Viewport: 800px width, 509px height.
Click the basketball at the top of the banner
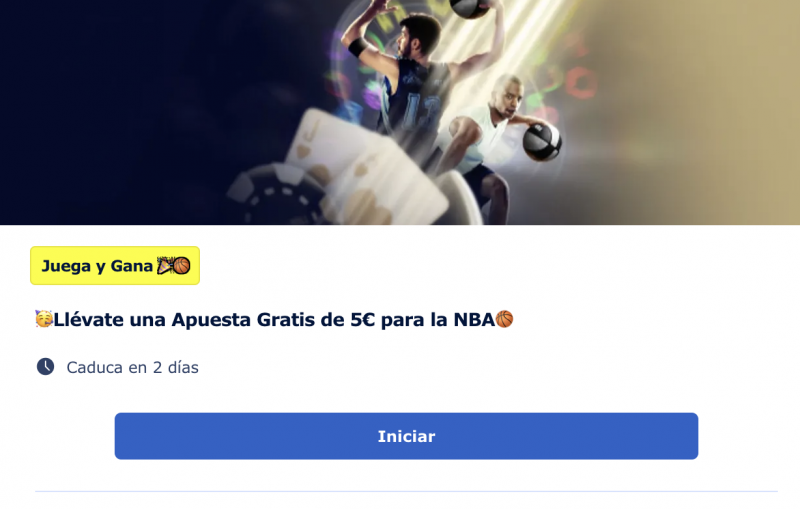(x=469, y=9)
